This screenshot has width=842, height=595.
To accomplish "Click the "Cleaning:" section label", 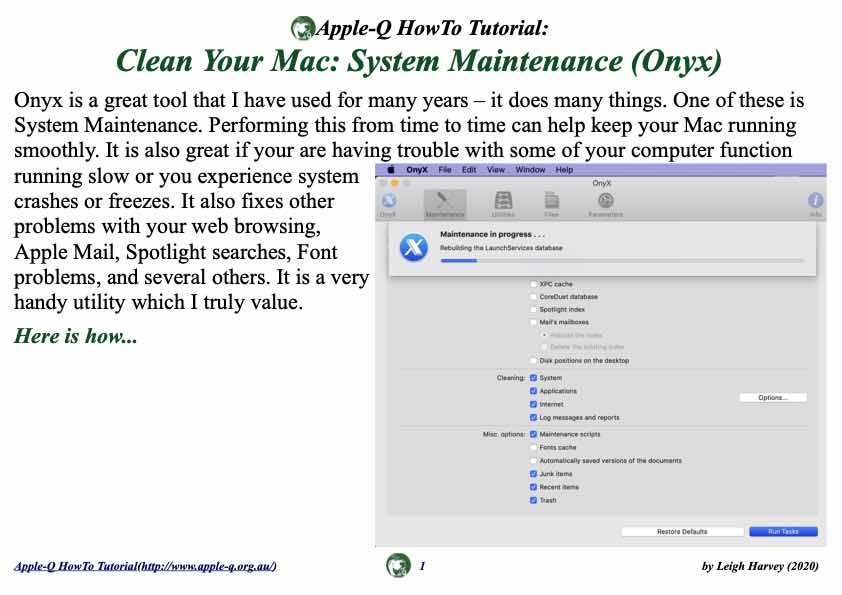I will tap(511, 378).
